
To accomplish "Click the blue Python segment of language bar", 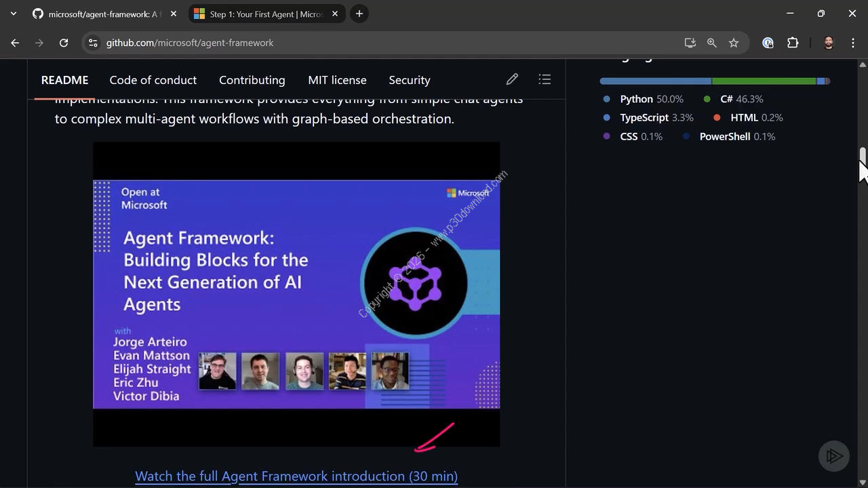I will coord(656,81).
